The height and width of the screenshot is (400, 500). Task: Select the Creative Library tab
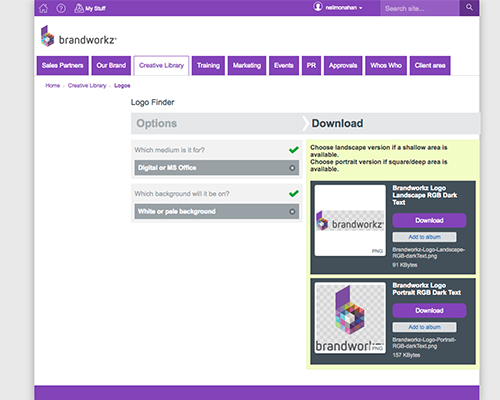161,65
